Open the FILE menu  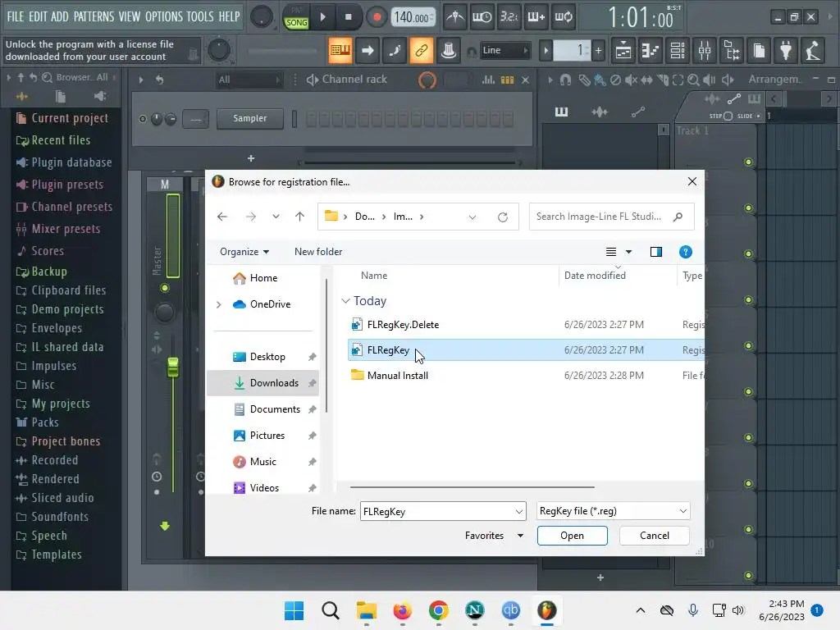pos(16,16)
